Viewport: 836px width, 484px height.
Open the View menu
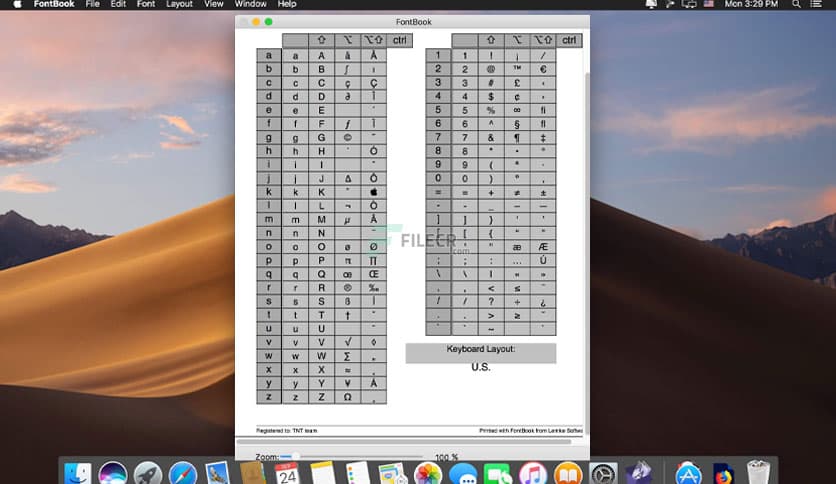click(x=213, y=4)
